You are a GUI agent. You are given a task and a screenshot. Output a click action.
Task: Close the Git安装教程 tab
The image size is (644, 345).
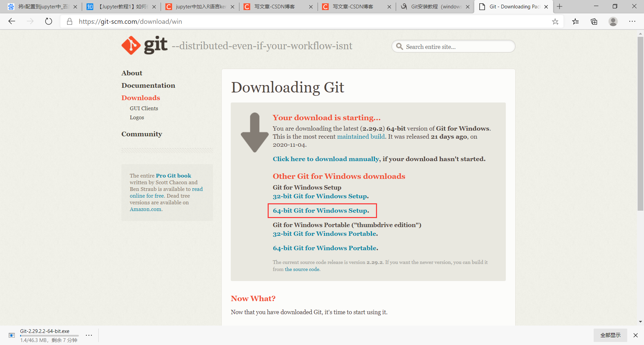pos(468,7)
